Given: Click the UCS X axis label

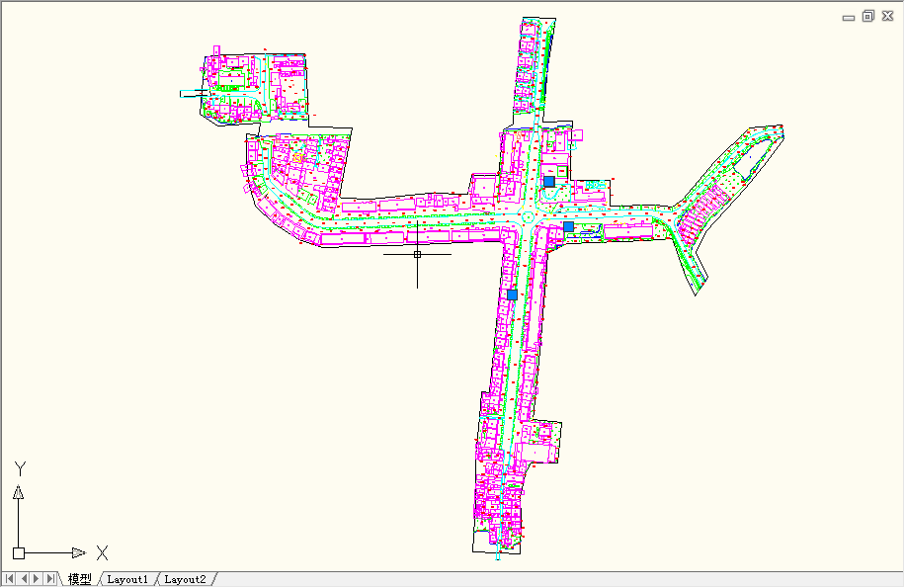Looking at the screenshot, I should [x=101, y=553].
